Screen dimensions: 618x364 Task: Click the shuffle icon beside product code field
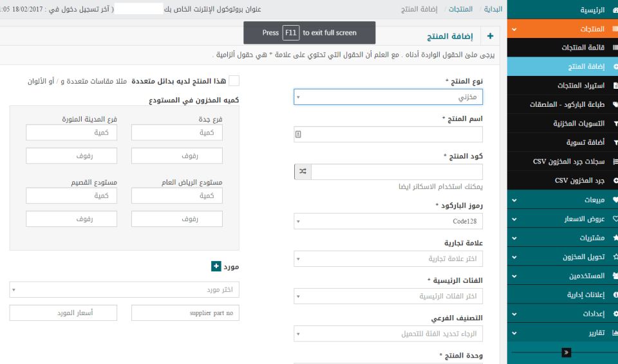303,172
